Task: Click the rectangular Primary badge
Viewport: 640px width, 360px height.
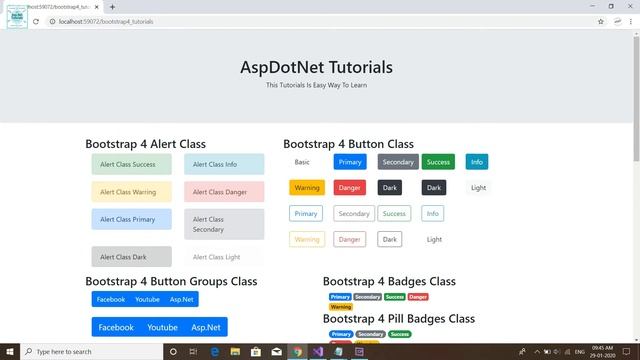Action: 340,297
